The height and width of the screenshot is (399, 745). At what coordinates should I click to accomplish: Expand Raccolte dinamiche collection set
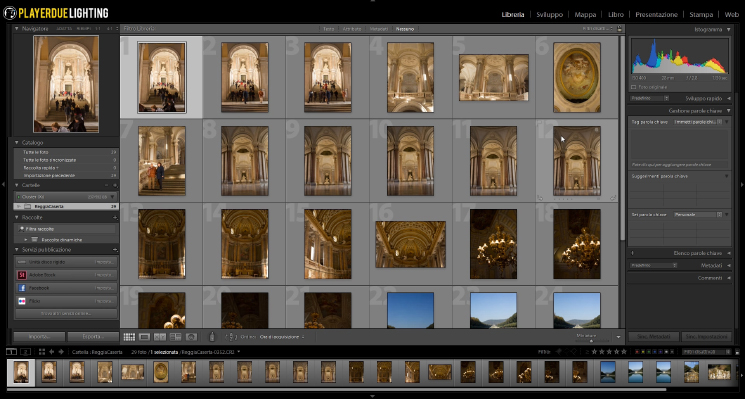pos(26,240)
